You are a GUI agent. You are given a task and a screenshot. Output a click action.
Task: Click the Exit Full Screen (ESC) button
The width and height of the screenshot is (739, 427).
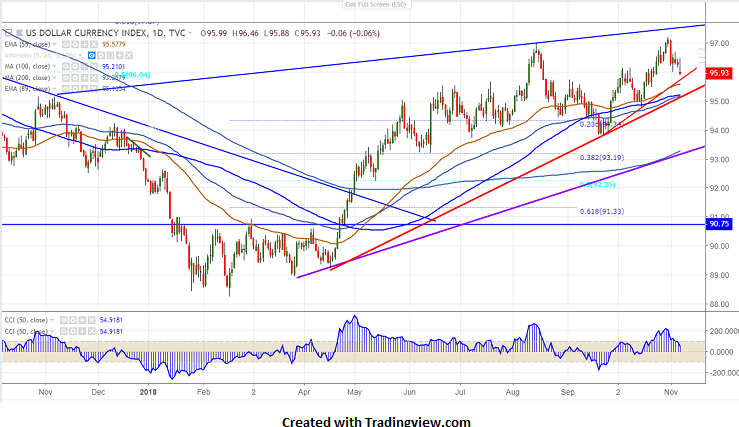click(375, 5)
